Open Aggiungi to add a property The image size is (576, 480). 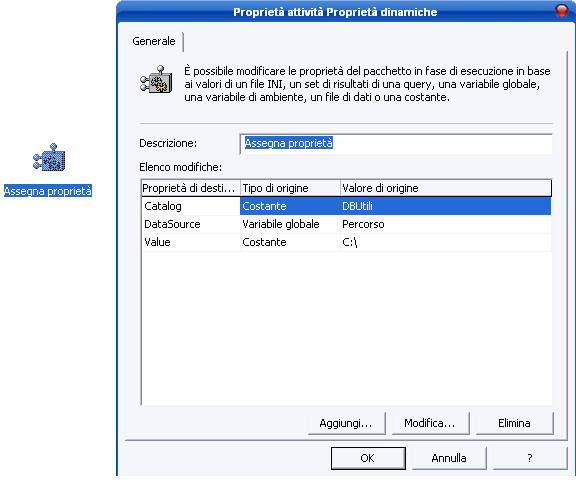346,423
